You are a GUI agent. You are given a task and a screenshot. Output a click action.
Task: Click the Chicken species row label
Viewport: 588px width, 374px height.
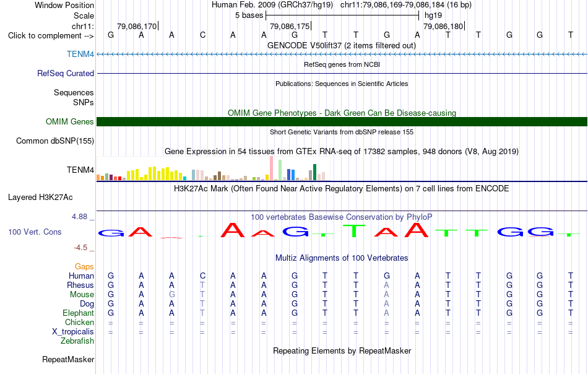coord(79,322)
